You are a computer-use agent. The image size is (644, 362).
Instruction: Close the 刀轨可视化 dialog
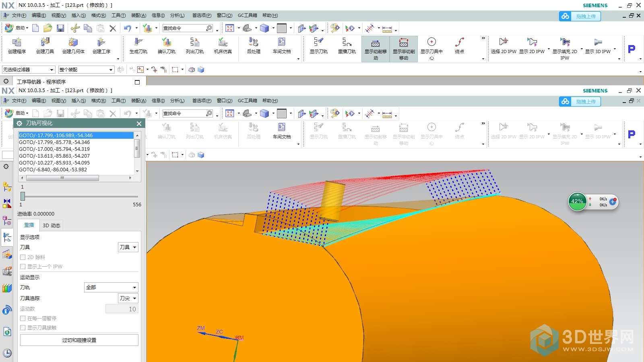[139, 123]
